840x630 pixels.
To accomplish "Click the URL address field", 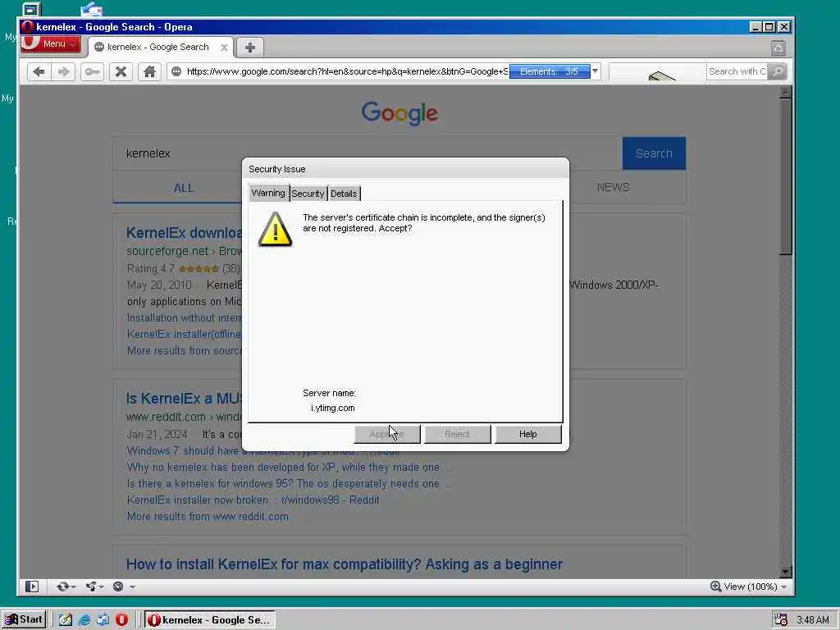I will pos(347,71).
